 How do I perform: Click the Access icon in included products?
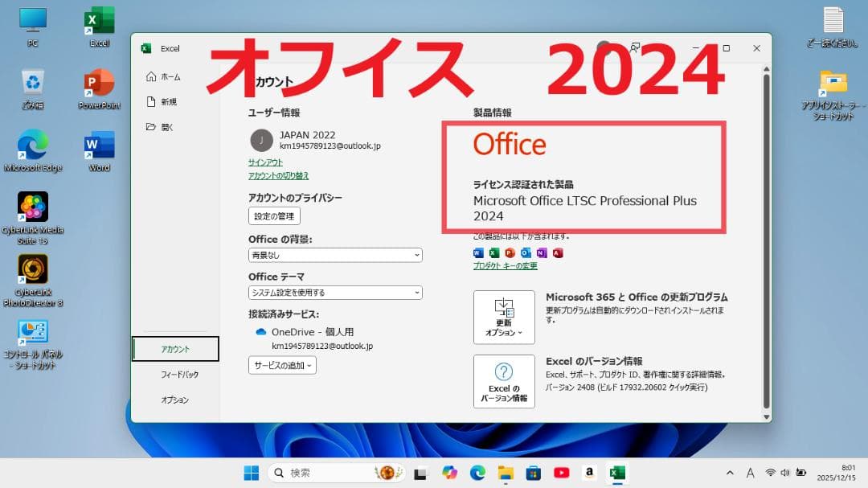[558, 252]
